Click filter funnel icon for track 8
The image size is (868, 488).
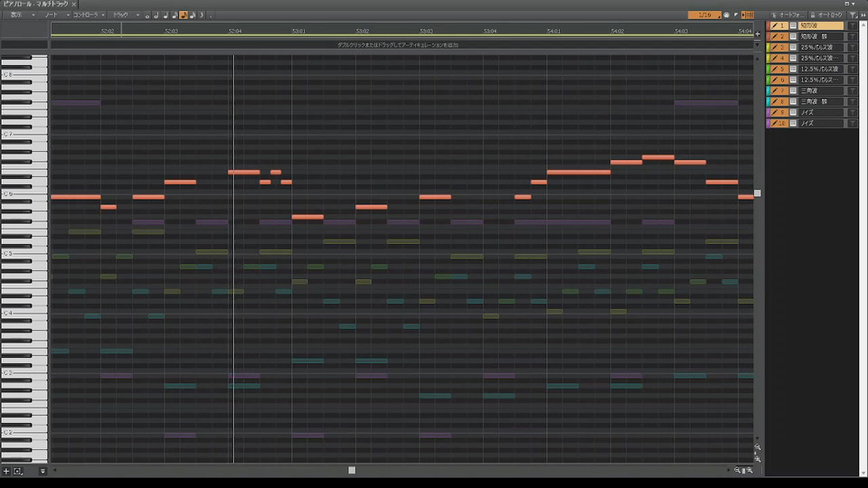(x=853, y=102)
